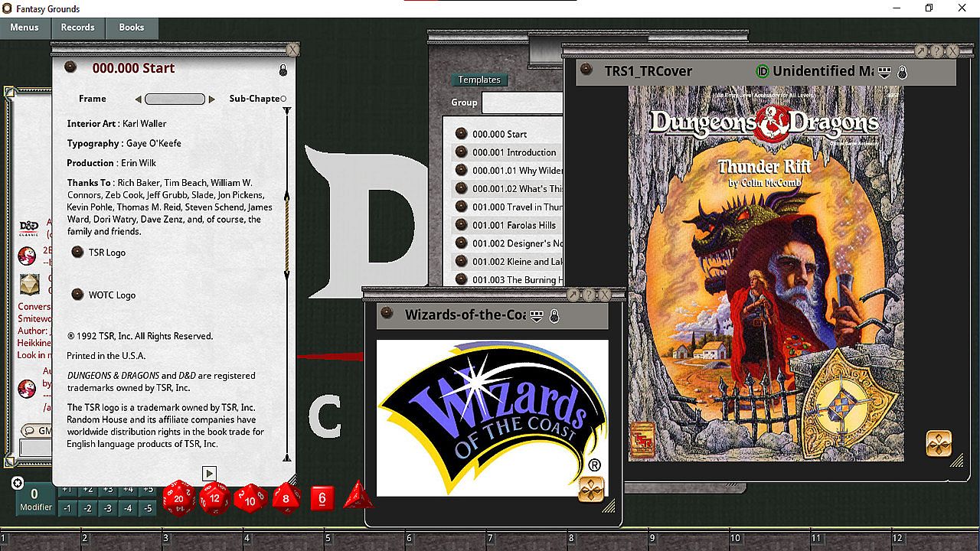Image resolution: width=980 pixels, height=551 pixels.
Task: Restore down the Fantasy Grounds OS window
Action: [929, 8]
